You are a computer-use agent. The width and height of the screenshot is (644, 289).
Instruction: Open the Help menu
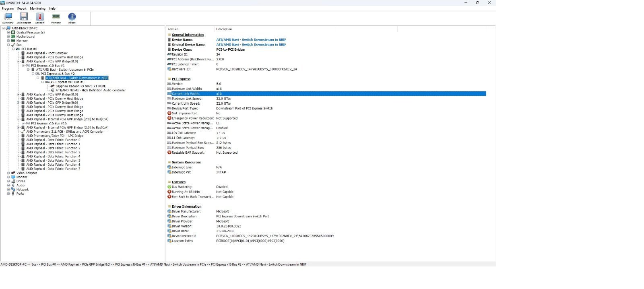pos(52,8)
